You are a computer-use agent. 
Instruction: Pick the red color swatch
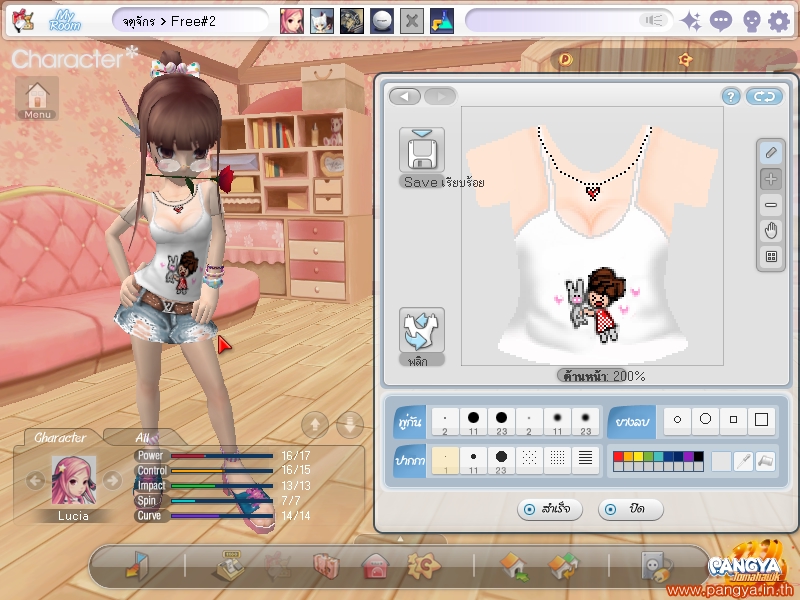click(618, 456)
